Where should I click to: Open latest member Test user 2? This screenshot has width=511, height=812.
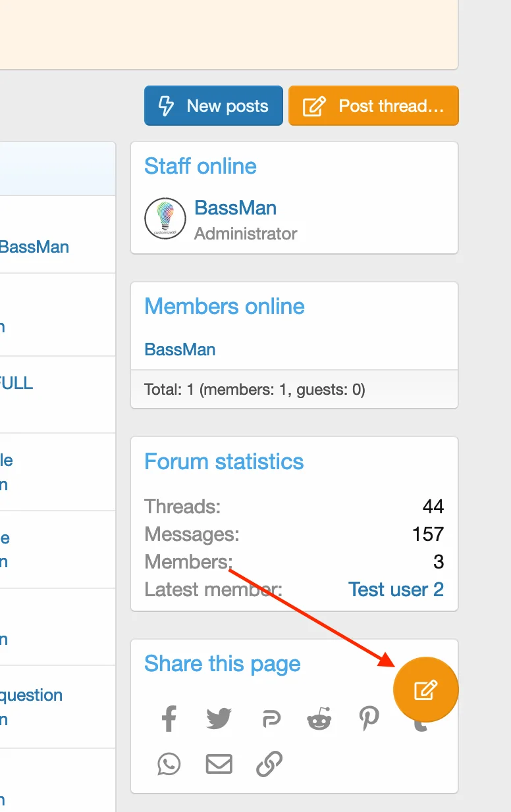pos(396,589)
